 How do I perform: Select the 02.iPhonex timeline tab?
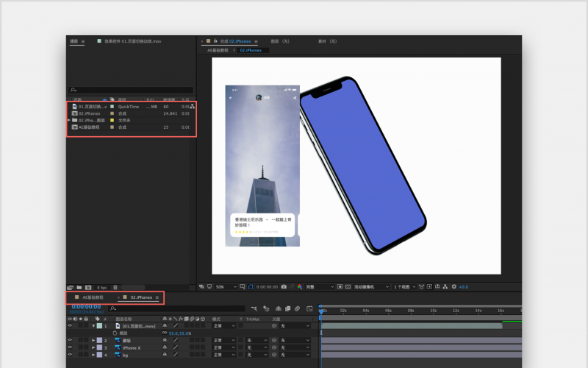tap(141, 297)
